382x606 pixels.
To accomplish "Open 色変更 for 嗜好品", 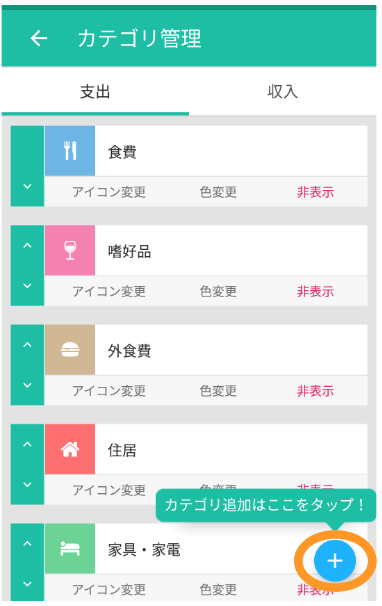I will [218, 291].
